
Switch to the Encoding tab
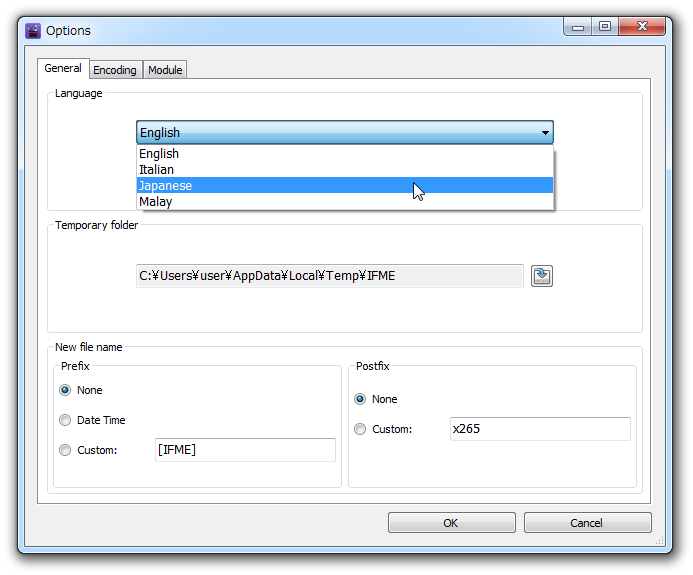(x=115, y=70)
